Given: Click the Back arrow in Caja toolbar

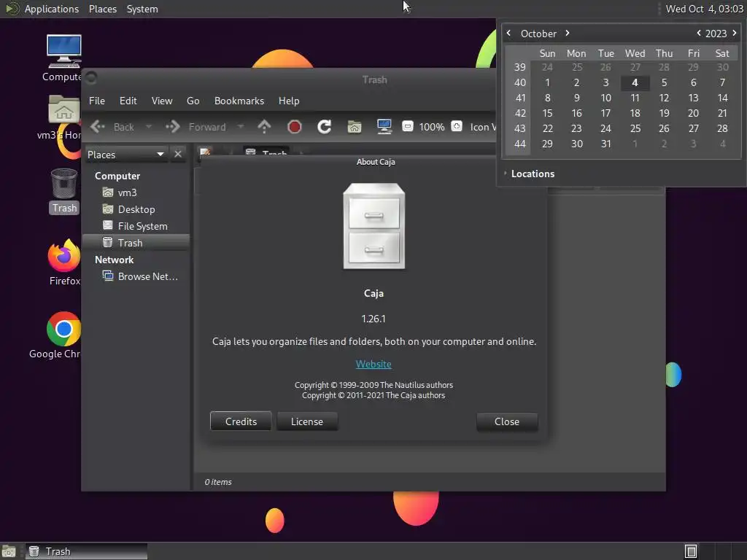Looking at the screenshot, I should tap(98, 127).
